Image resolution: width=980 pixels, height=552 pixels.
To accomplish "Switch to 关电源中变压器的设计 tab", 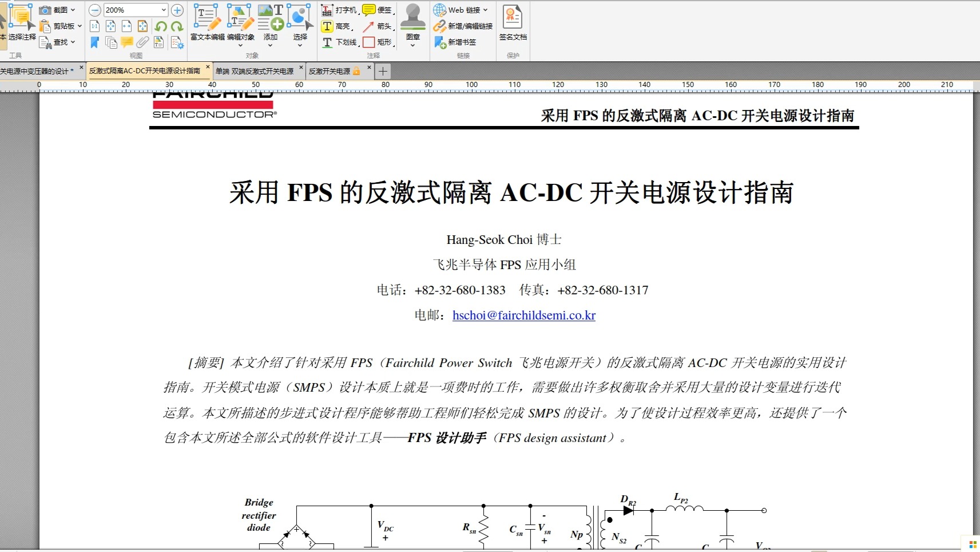I will (x=37, y=71).
